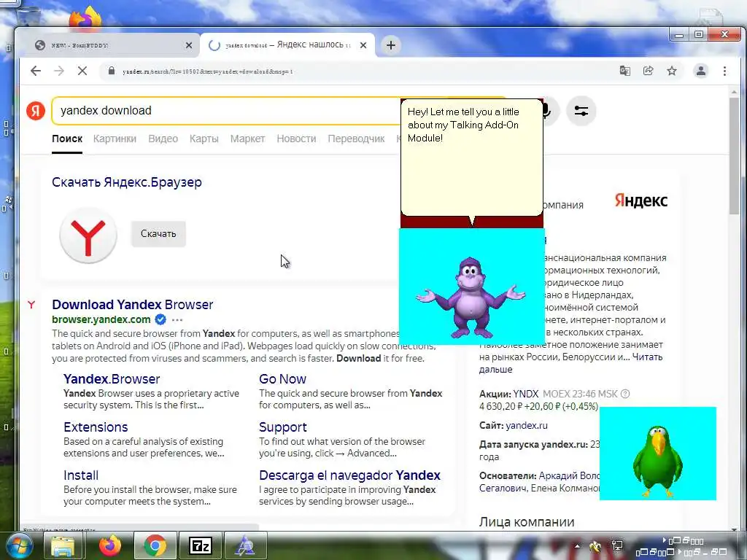Click the purple Bonzi gorilla character
The height and width of the screenshot is (560, 747).
(x=471, y=297)
